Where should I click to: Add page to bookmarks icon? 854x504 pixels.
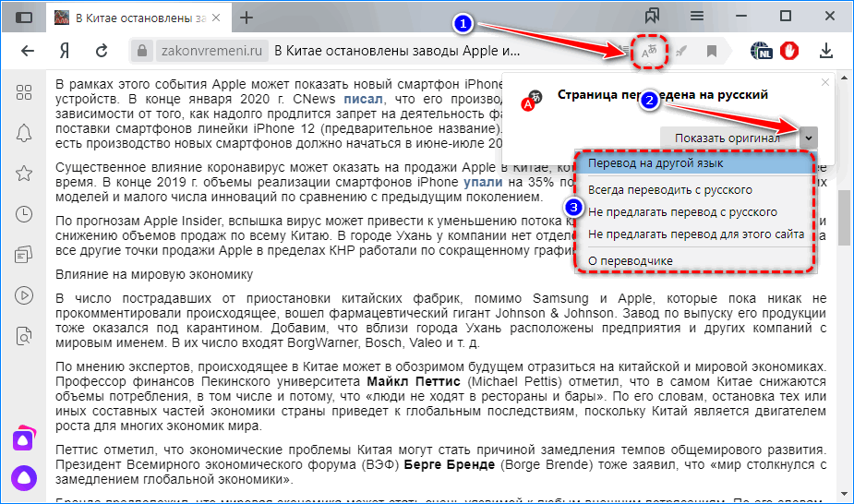coord(711,51)
